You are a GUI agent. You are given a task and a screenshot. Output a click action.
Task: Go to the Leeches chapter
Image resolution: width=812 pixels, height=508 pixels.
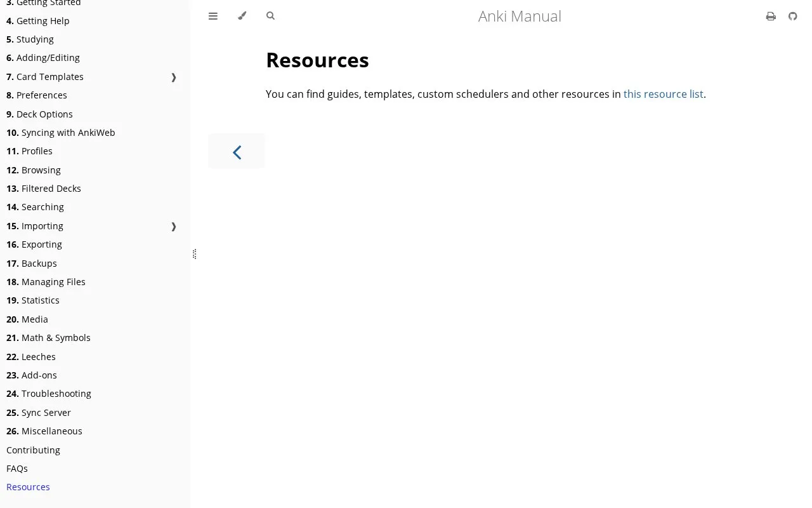click(x=31, y=357)
